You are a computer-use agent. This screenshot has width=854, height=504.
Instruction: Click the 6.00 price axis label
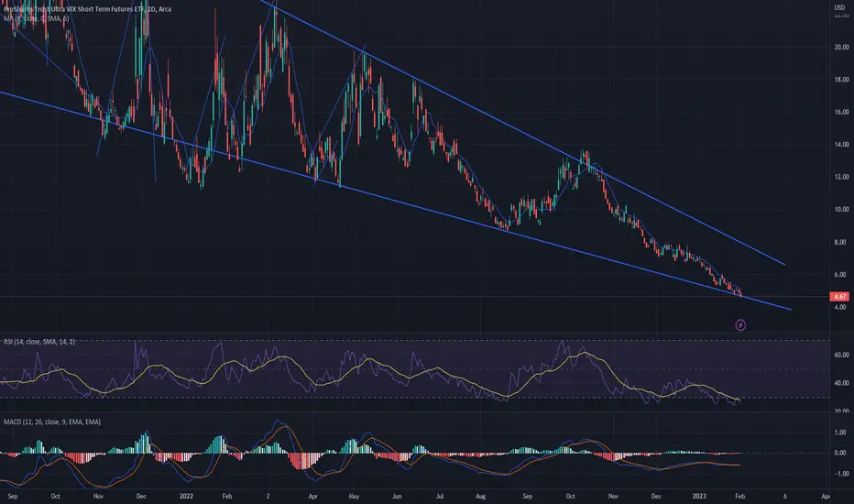pyautogui.click(x=841, y=275)
